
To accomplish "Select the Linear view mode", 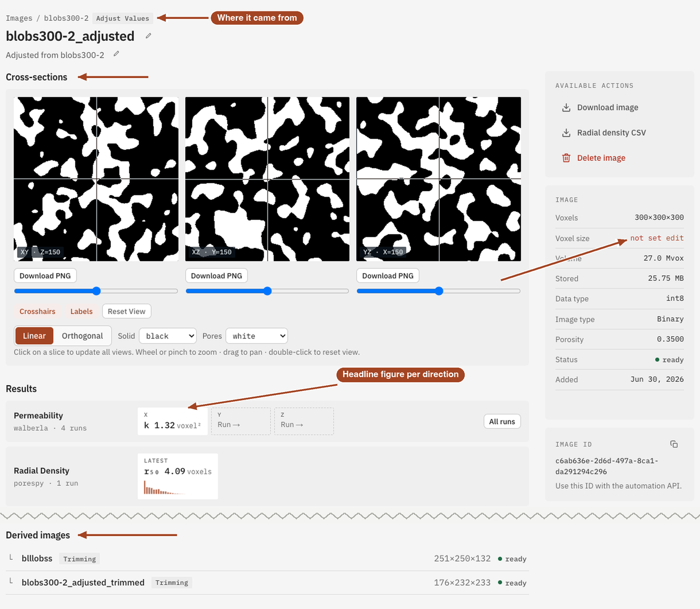I will (x=34, y=336).
